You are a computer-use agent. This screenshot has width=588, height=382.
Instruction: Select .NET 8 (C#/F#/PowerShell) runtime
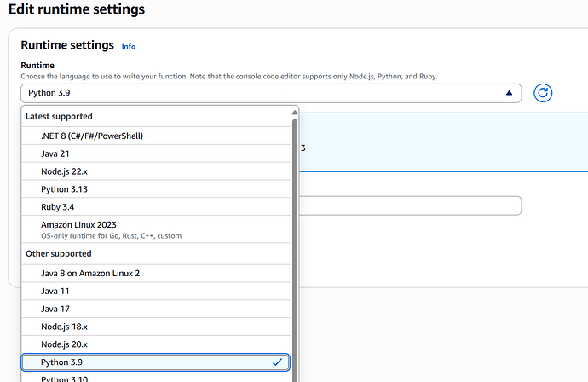pos(156,136)
